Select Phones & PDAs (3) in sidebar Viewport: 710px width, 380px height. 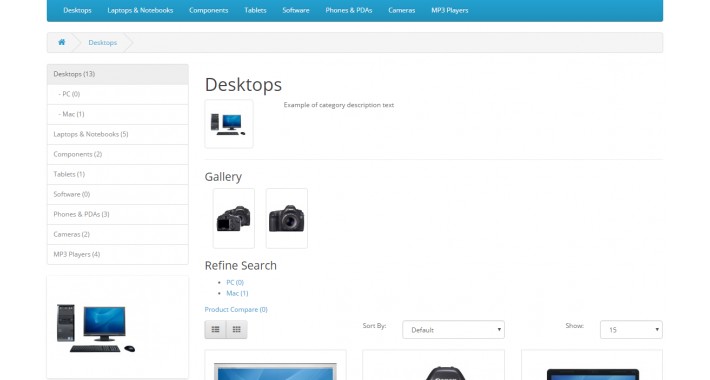tap(118, 214)
